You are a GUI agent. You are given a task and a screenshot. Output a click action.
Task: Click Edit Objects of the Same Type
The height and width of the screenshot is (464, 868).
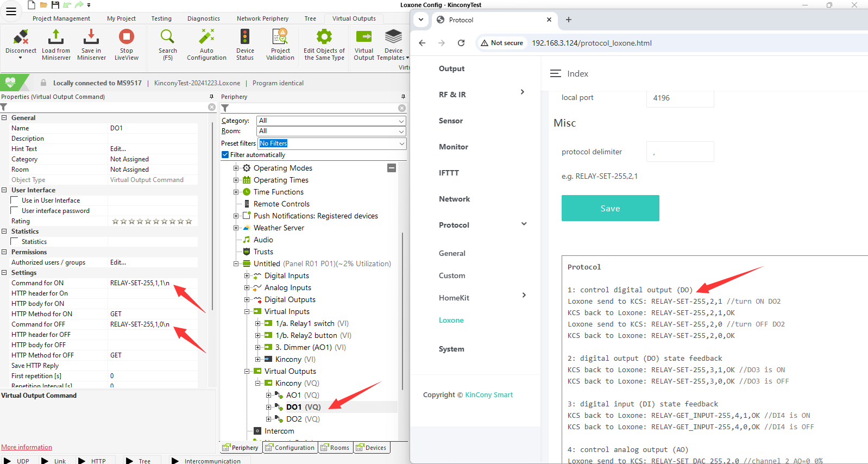[324, 37]
